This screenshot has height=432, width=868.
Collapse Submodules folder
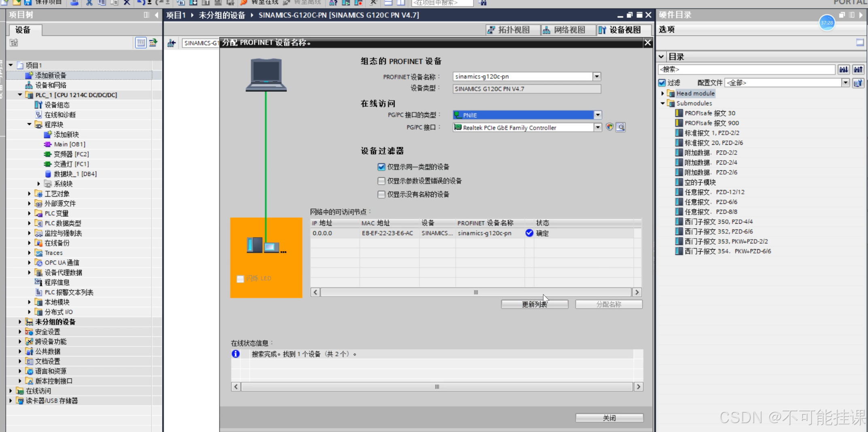coord(662,103)
